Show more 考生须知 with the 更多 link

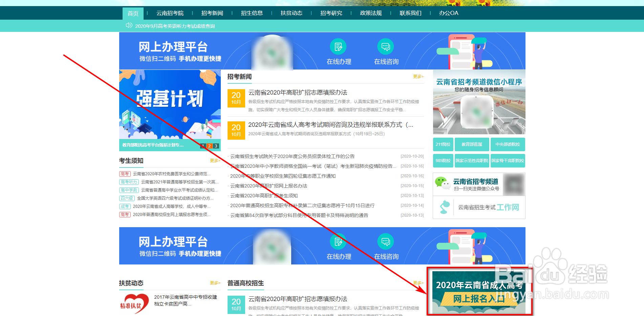[215, 161]
